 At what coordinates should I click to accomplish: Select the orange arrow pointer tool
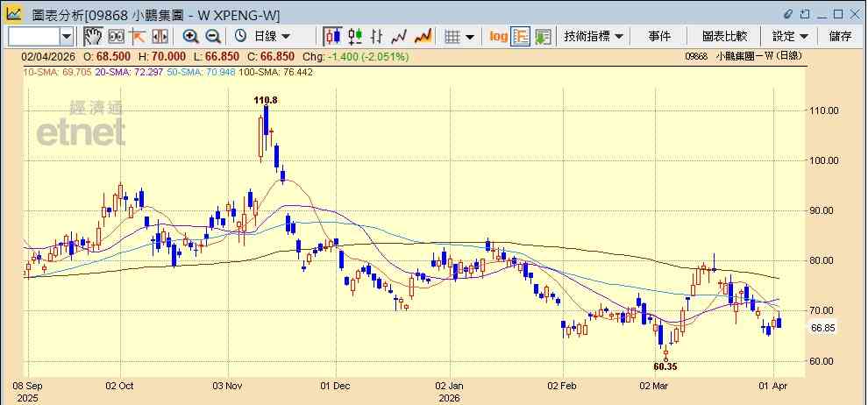click(x=138, y=37)
